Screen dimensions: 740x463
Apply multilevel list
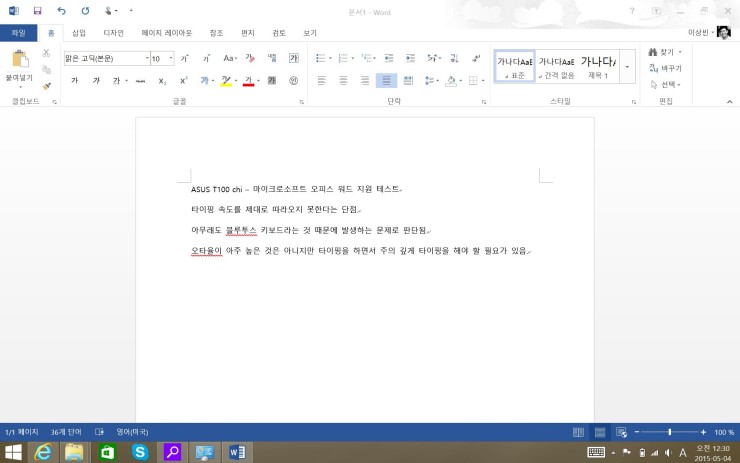coord(366,58)
